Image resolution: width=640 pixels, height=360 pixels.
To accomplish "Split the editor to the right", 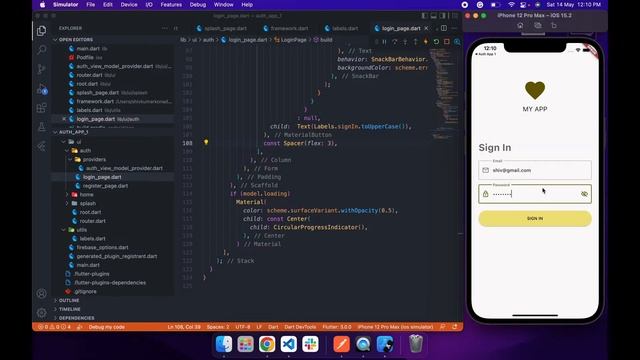I will pyautogui.click(x=444, y=28).
